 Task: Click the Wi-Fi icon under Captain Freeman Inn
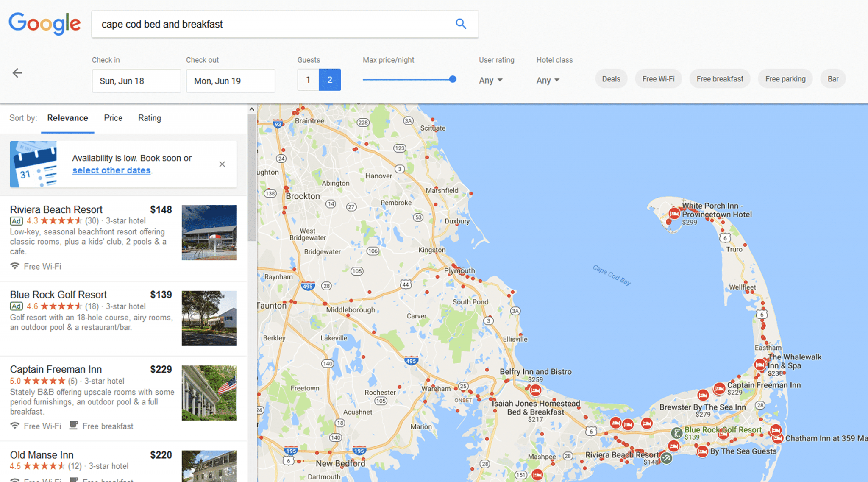[x=15, y=425]
